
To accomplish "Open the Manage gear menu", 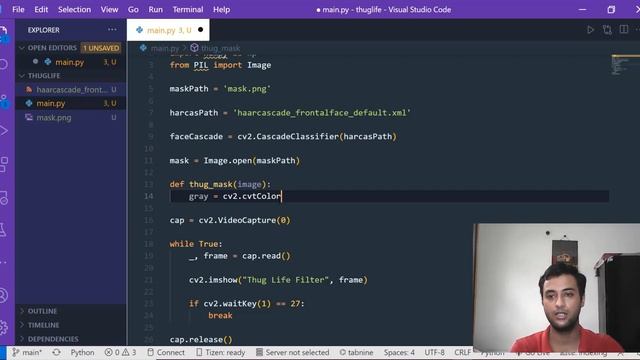I will click(x=3, y=327).
